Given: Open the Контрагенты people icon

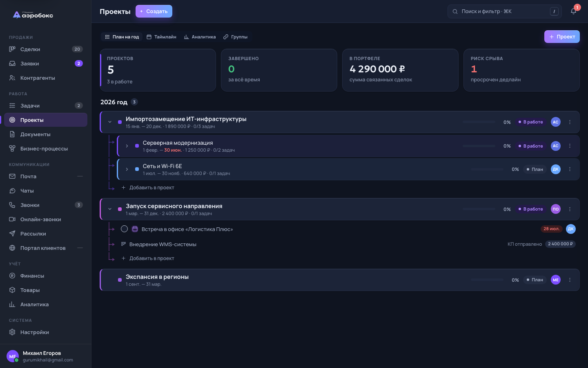Looking at the screenshot, I should click(12, 78).
